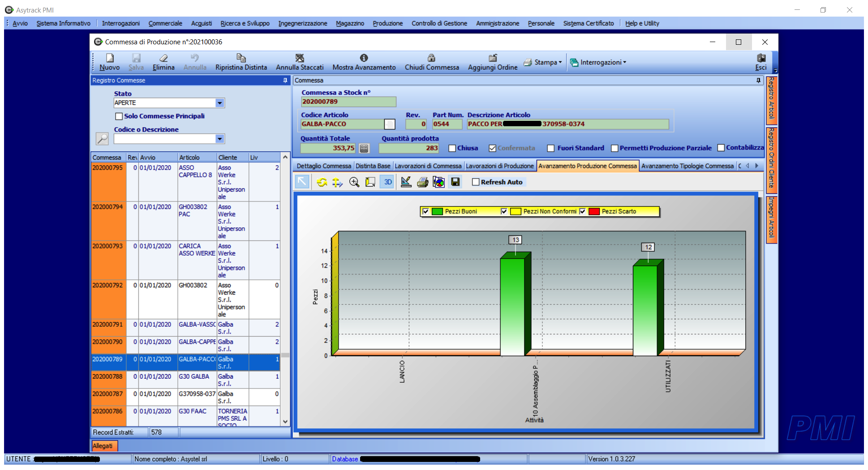This screenshot has width=868, height=470.
Task: Click Ripristina Distinta toolbar icon
Action: [x=241, y=58]
